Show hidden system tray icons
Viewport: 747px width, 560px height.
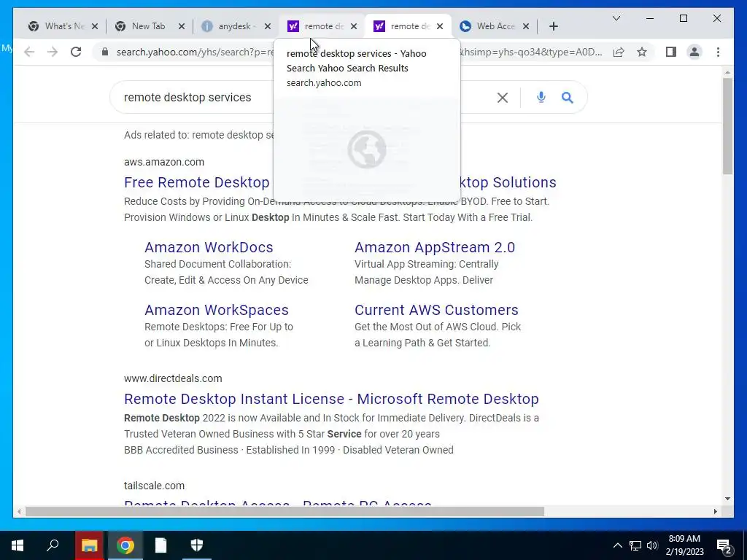617,545
